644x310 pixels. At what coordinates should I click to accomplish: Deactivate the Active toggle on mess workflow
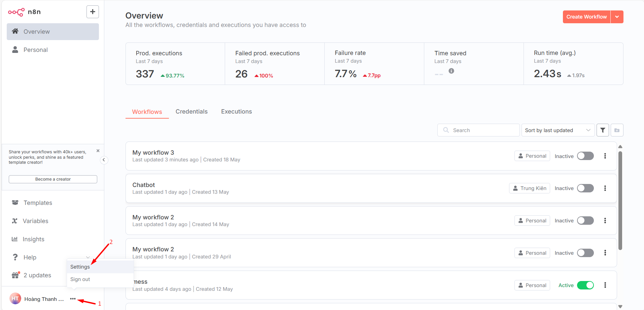click(x=585, y=285)
